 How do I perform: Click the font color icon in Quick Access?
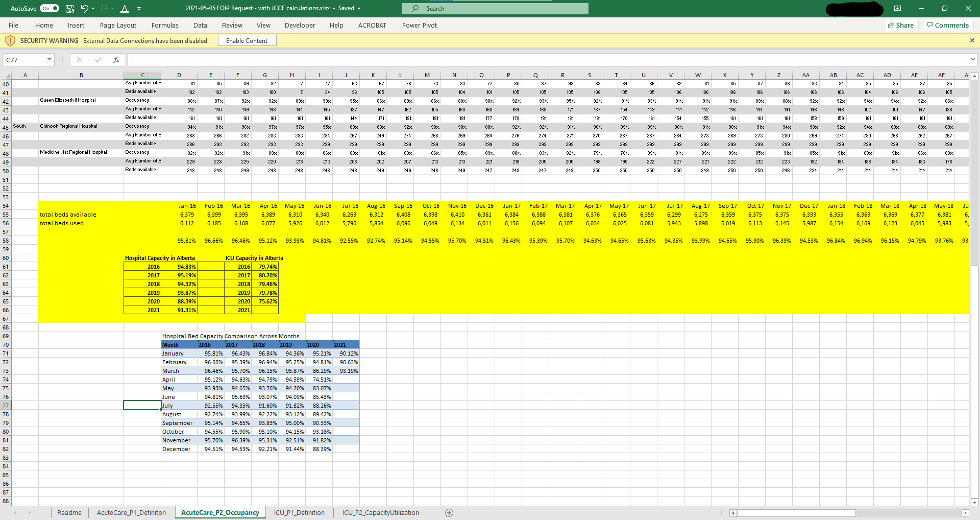click(125, 9)
